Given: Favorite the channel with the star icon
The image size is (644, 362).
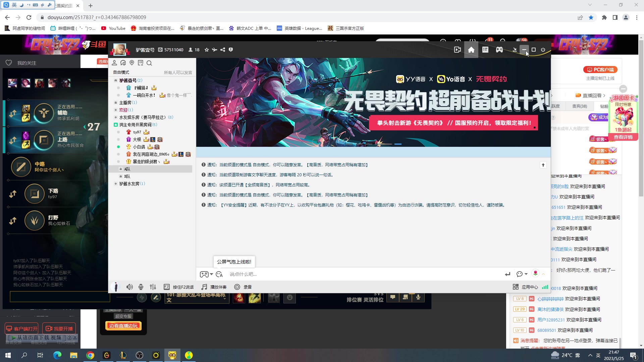Looking at the screenshot, I should click(207, 50).
